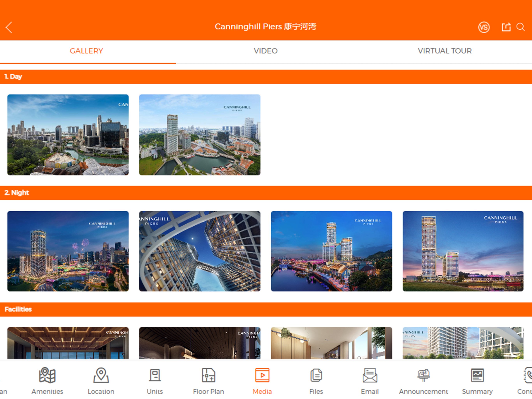Open the Amenities map icon

[x=47, y=375]
